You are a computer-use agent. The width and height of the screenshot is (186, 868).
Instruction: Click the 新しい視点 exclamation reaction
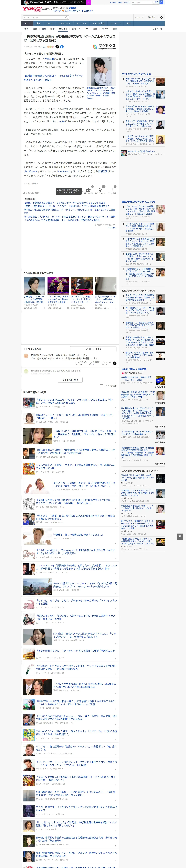click(112, 190)
